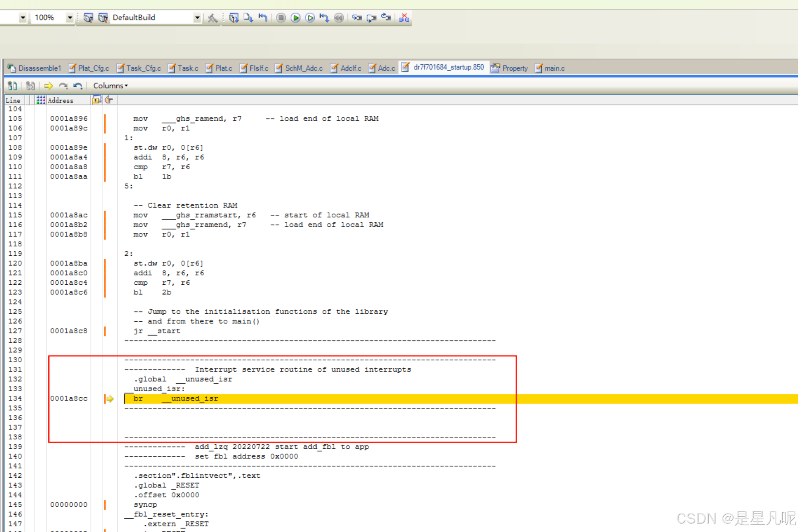Screen dimensions: 798x532
Task: Click the blue back-jump arrow icon
Action: [78, 86]
